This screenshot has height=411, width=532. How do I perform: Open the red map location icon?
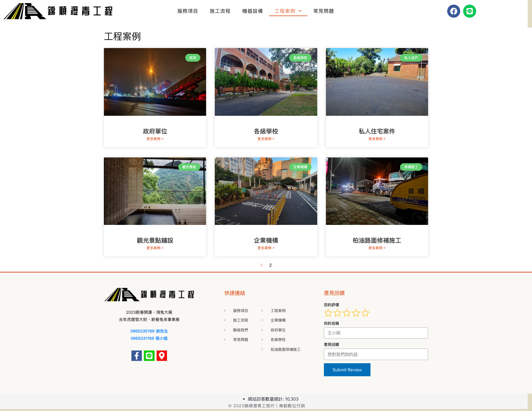click(x=162, y=356)
